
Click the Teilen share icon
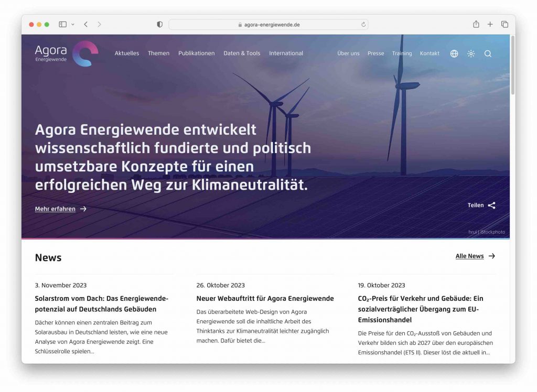click(x=492, y=205)
